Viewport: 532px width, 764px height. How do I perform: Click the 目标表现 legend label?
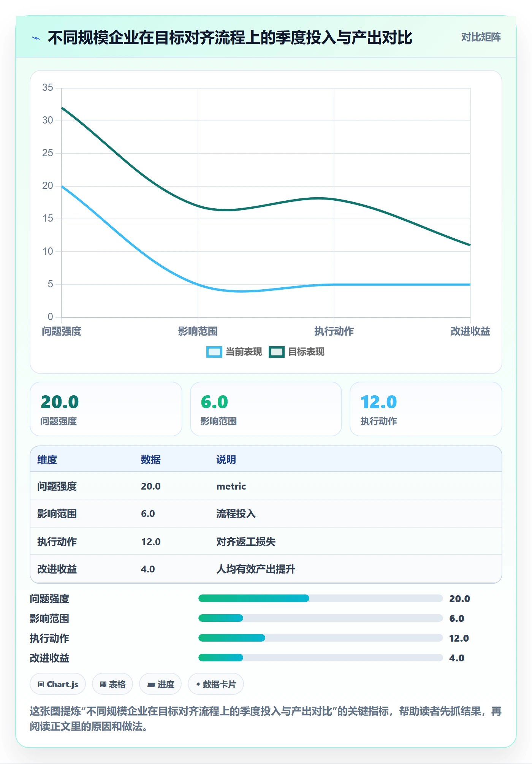[306, 352]
